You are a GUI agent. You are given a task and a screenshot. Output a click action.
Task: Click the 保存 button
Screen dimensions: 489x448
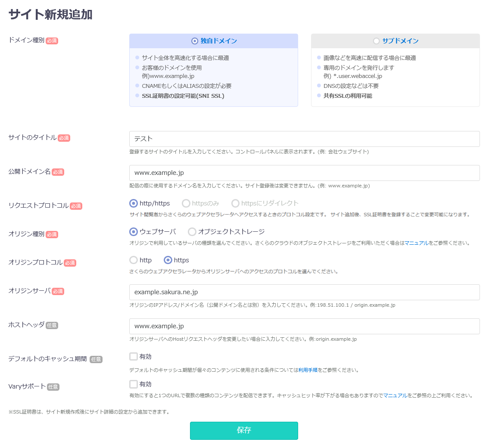coord(244,430)
